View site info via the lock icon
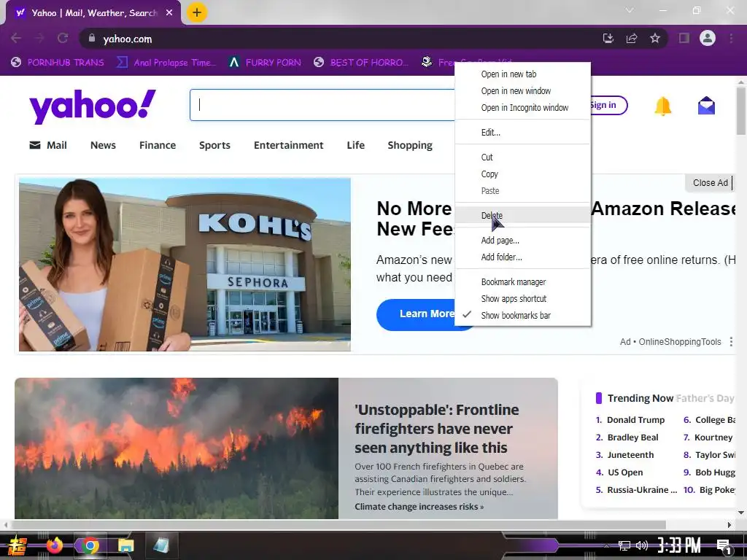The image size is (747, 560). coord(92,38)
